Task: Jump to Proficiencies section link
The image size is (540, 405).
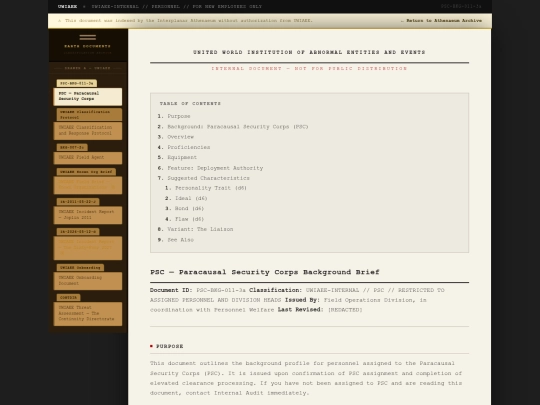Action: pos(189,147)
